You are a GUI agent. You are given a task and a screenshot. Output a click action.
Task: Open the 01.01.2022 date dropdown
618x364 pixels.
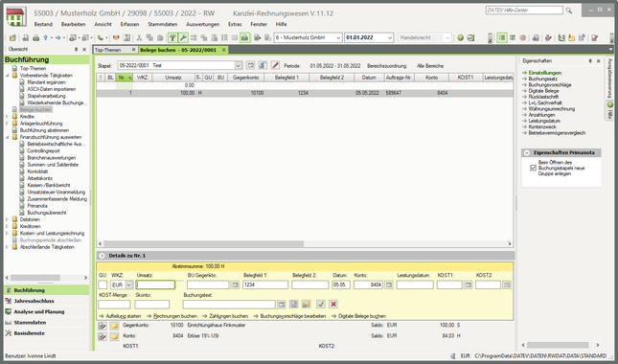[x=390, y=37]
